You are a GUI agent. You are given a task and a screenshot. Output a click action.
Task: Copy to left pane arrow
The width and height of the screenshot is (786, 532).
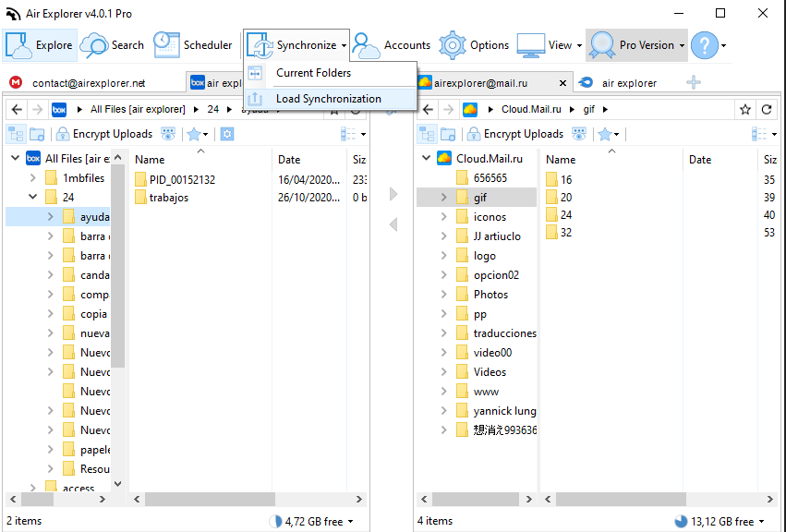coord(393,224)
